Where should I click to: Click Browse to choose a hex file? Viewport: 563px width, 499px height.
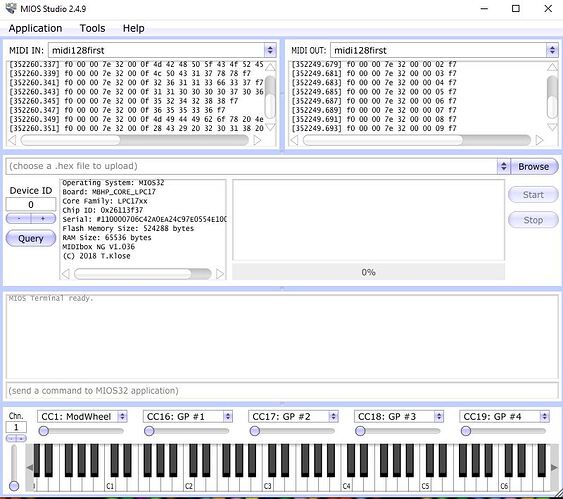[534, 167]
